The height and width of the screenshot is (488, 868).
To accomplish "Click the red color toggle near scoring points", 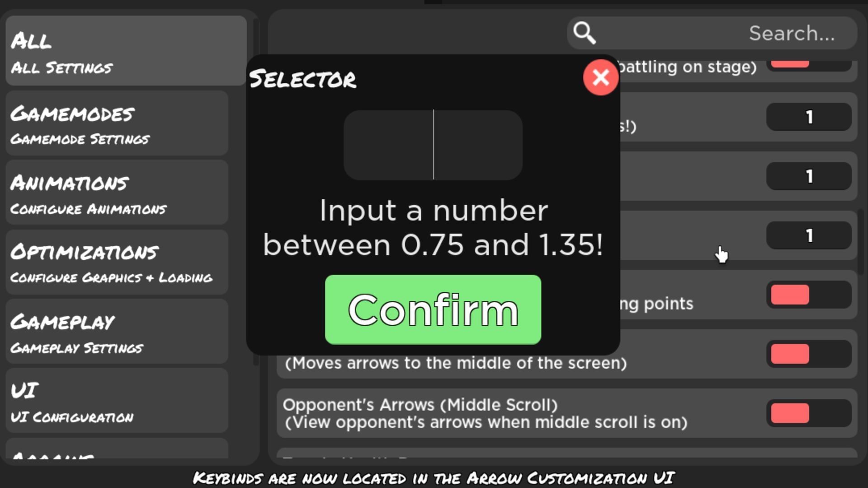I will click(x=788, y=296).
